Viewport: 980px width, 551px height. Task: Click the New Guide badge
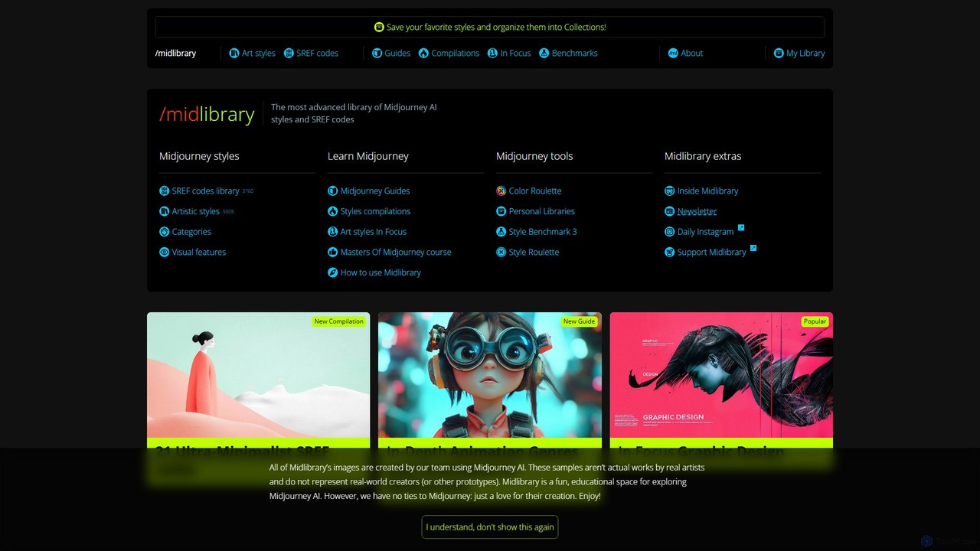pos(579,321)
